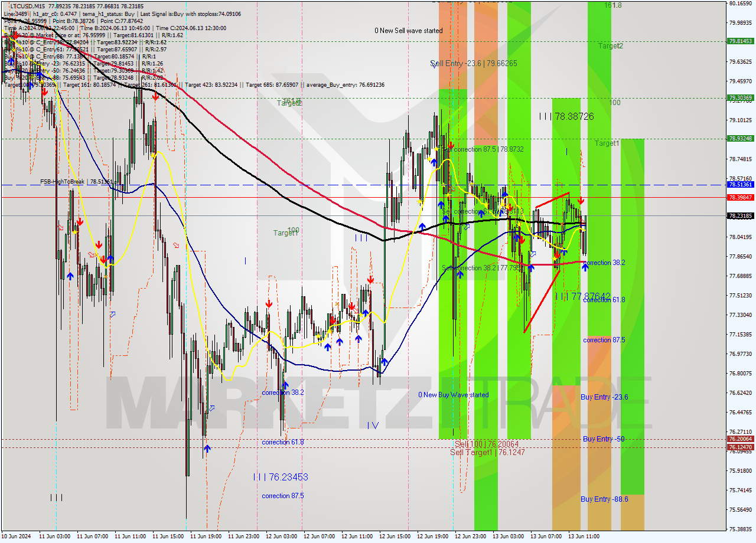Click the '12 Jun 19:00' time axis label

(432, 537)
